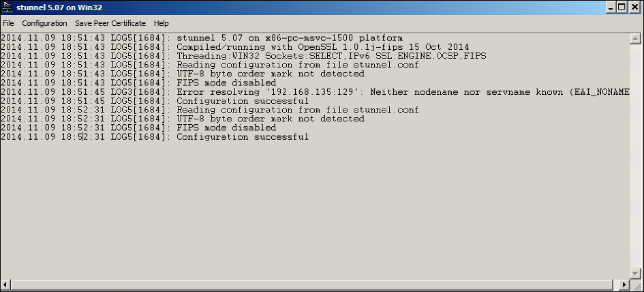
Task: Open the Save Peer Certificate menu
Action: tap(110, 23)
